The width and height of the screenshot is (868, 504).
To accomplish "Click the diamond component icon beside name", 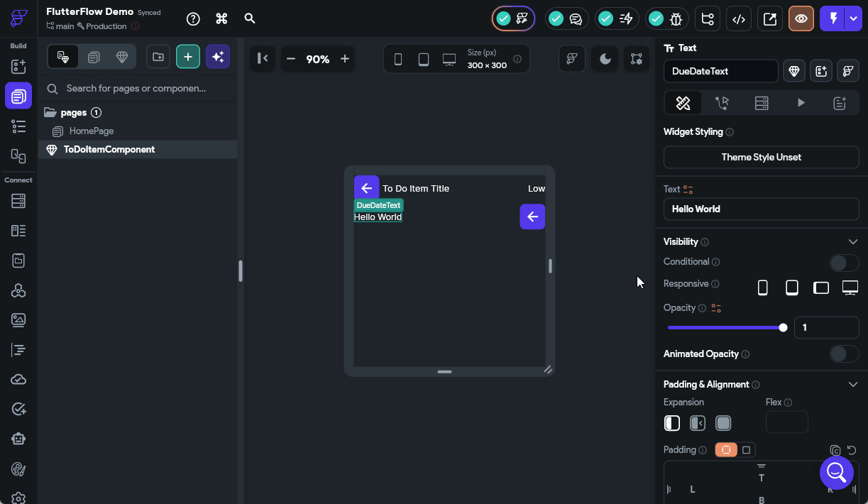I will [794, 71].
